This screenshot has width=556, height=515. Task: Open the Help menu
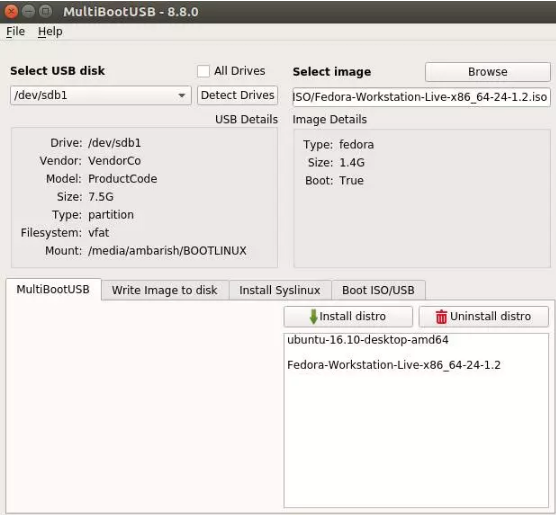point(50,31)
